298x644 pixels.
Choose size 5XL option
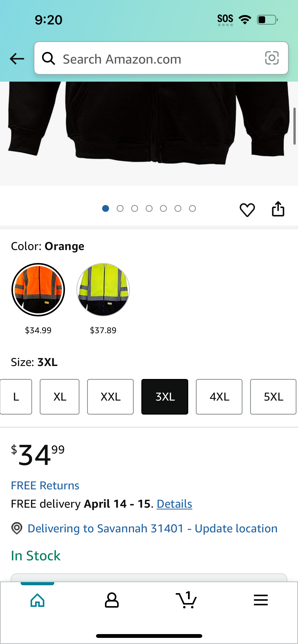click(273, 397)
